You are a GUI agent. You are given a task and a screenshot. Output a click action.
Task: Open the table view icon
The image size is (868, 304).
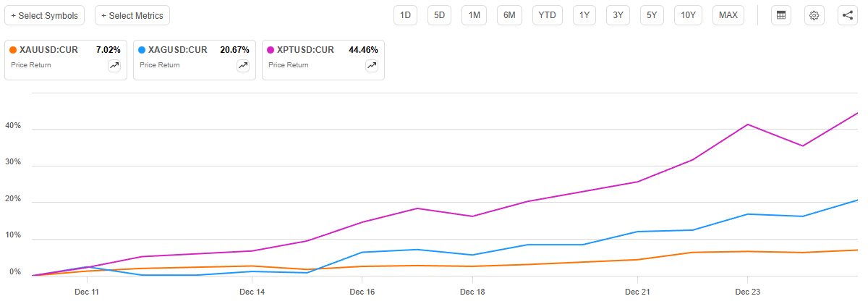pyautogui.click(x=780, y=15)
